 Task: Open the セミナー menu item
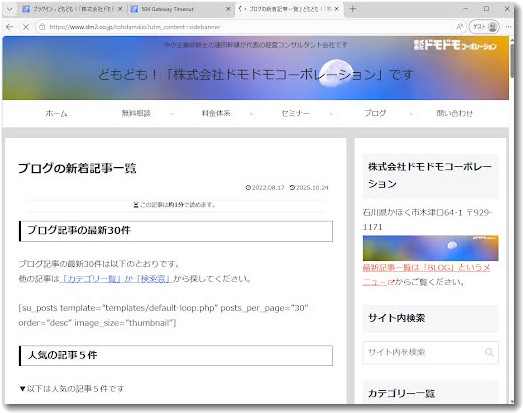[296, 113]
